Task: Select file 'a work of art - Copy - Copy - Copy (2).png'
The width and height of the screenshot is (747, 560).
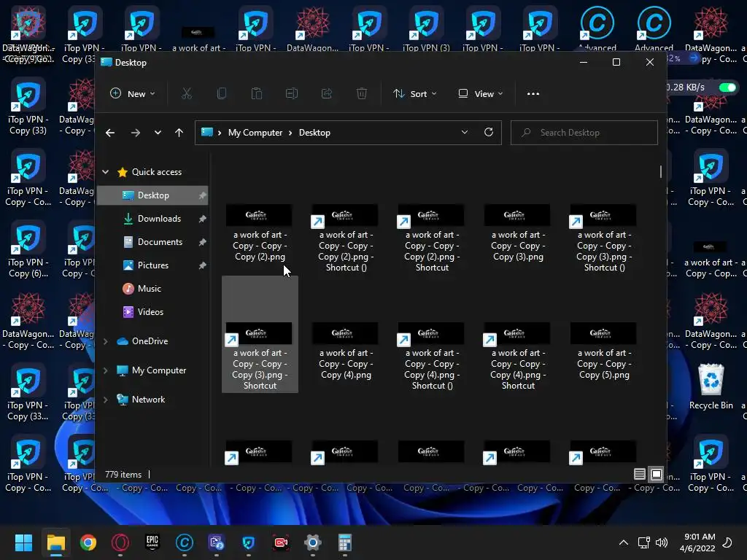Action: pos(260,233)
